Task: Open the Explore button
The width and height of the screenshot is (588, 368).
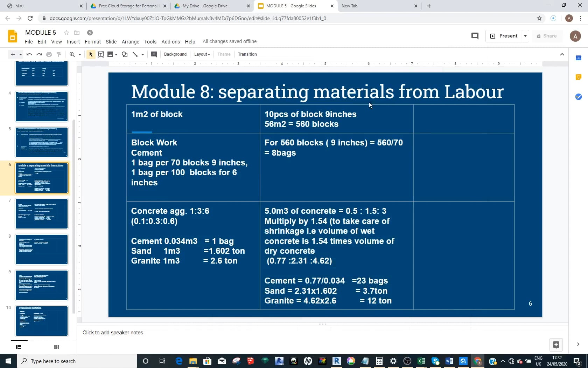Action: coord(556,345)
